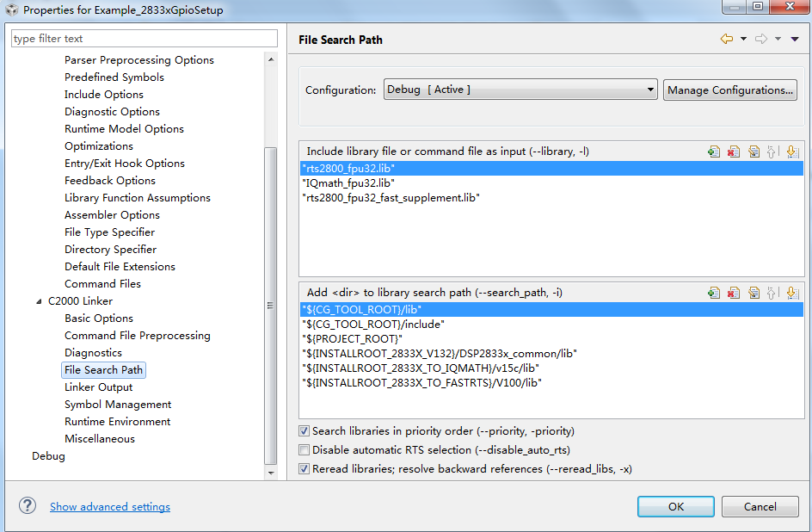
Task: Select rts2800_fpu32_fast_supplement.lib entry
Action: click(551, 197)
